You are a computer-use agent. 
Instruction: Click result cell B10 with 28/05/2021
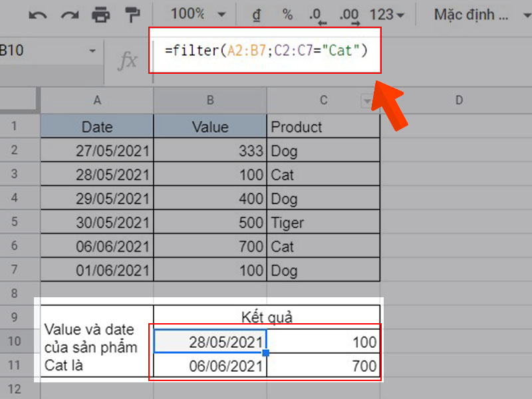pyautogui.click(x=210, y=341)
